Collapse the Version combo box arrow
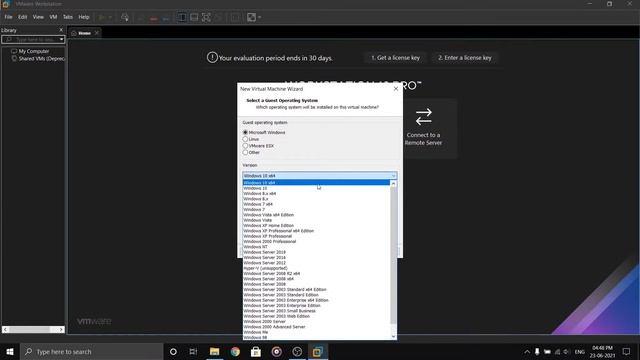The width and height of the screenshot is (640, 360). pos(393,176)
